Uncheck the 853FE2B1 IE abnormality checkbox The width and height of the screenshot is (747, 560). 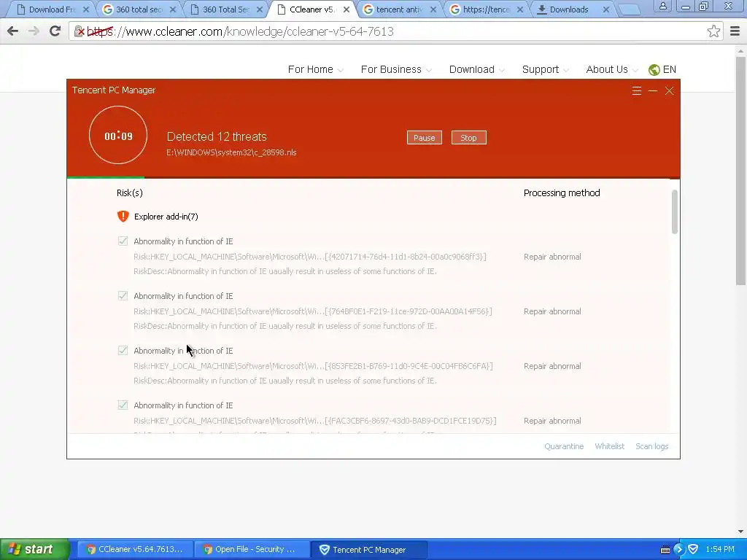tap(123, 351)
